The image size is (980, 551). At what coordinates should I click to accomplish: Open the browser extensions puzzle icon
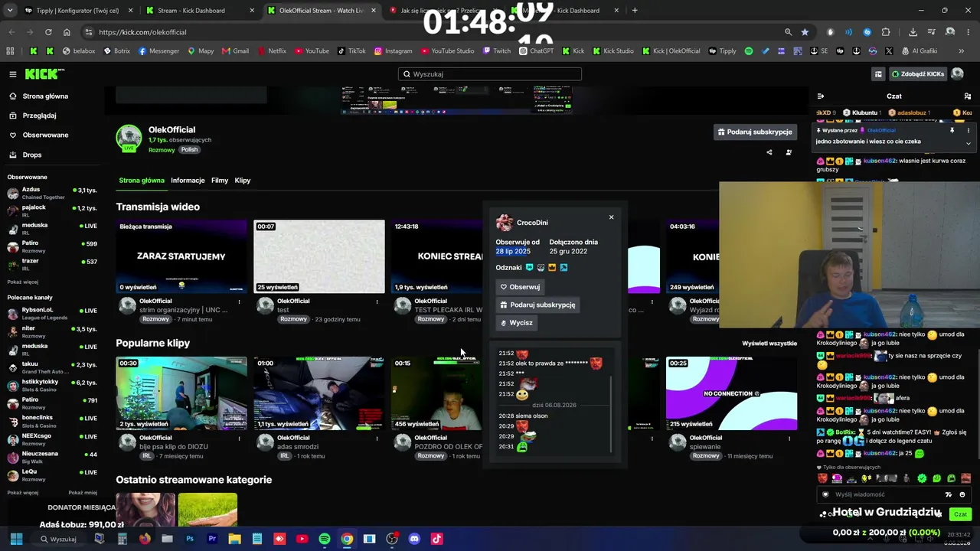click(x=886, y=32)
